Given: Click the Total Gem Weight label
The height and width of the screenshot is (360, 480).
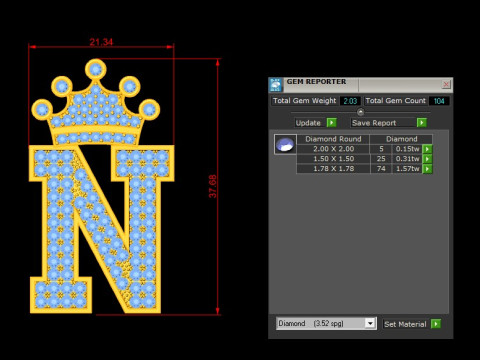Looking at the screenshot, I should (x=304, y=101).
